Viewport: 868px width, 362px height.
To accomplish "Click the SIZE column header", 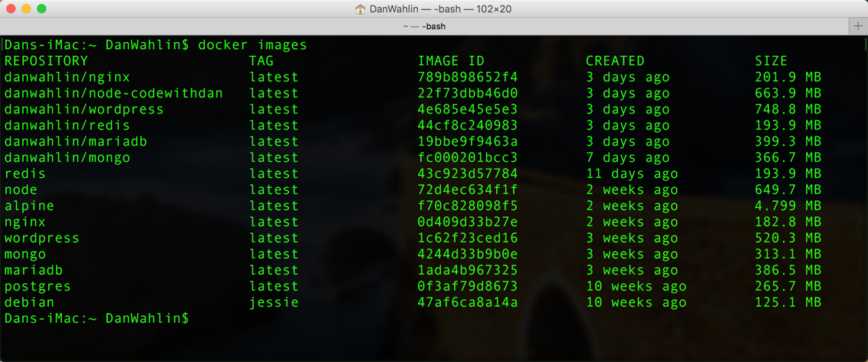I will 771,61.
